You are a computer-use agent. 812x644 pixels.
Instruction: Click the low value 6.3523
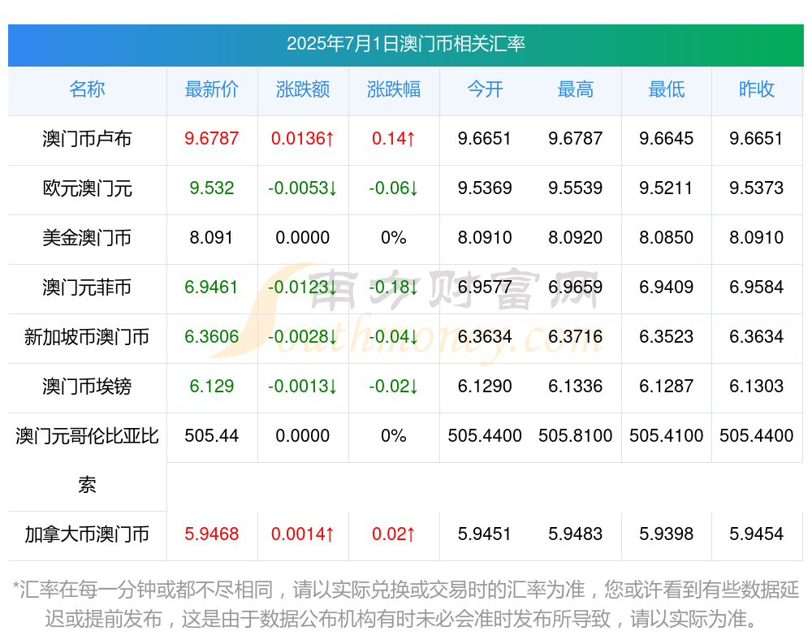[667, 336]
